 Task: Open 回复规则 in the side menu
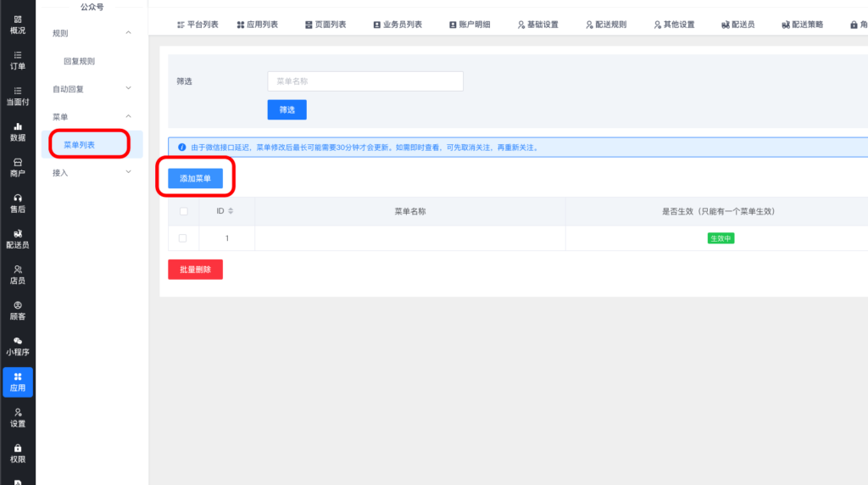tap(79, 61)
